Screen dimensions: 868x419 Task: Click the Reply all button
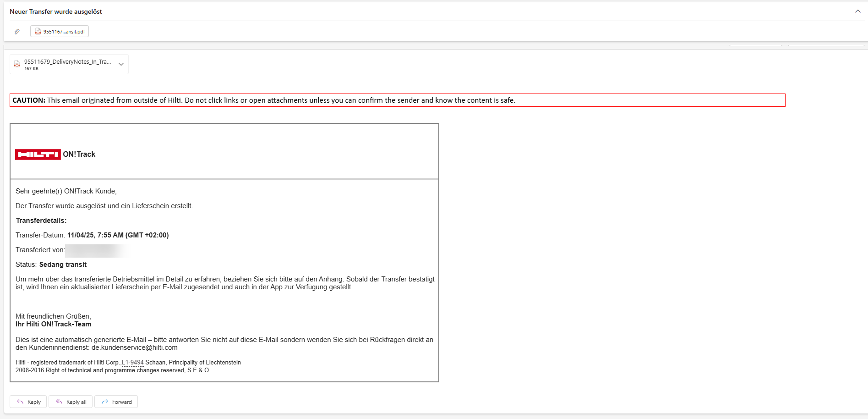(x=71, y=402)
